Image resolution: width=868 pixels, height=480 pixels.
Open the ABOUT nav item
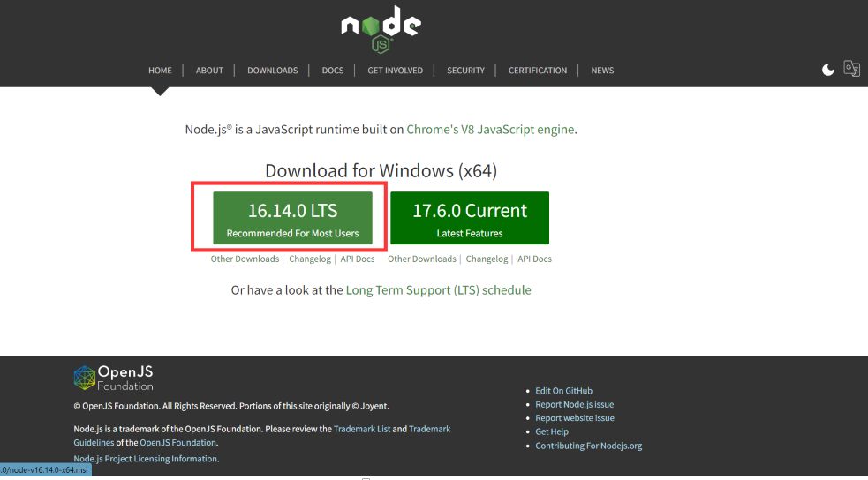pos(209,71)
